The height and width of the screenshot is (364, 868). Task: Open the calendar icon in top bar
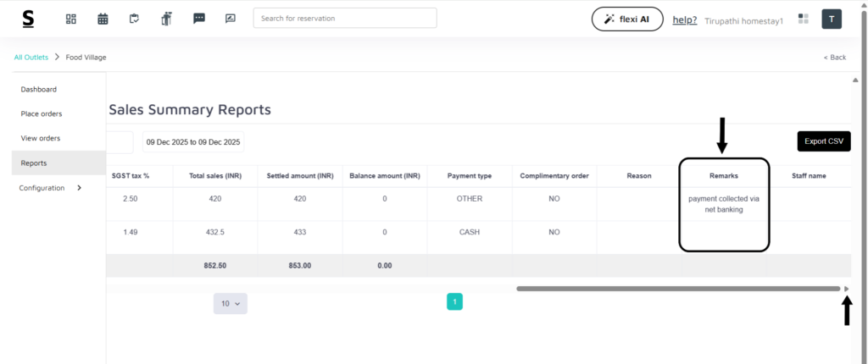pos(103,19)
